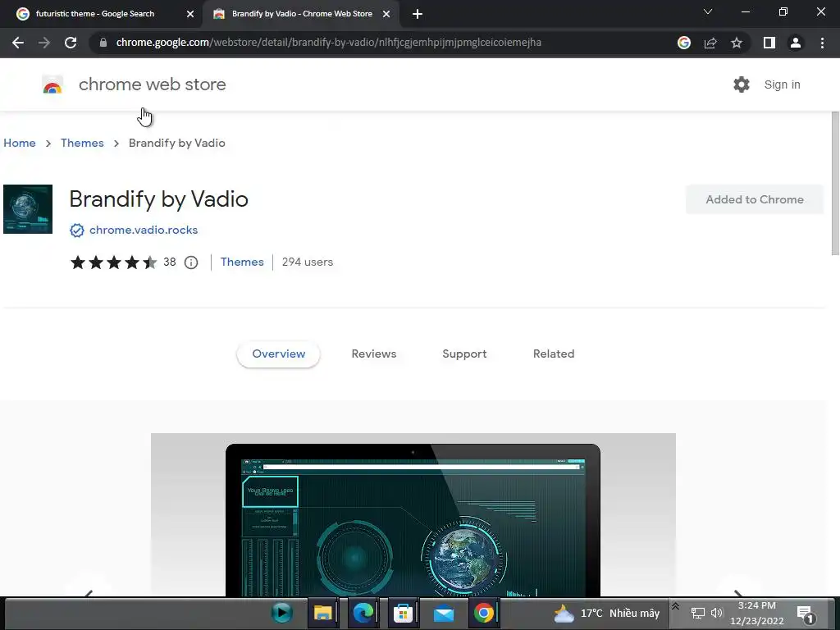The width and height of the screenshot is (840, 630).
Task: Open Microsoft Store from taskbar
Action: 403,613
